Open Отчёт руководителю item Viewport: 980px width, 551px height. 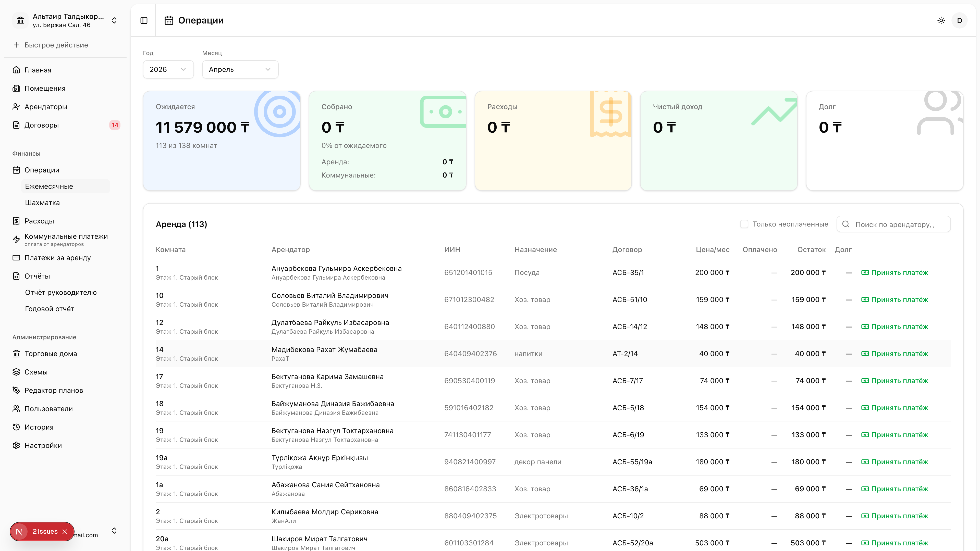[x=65, y=292]
